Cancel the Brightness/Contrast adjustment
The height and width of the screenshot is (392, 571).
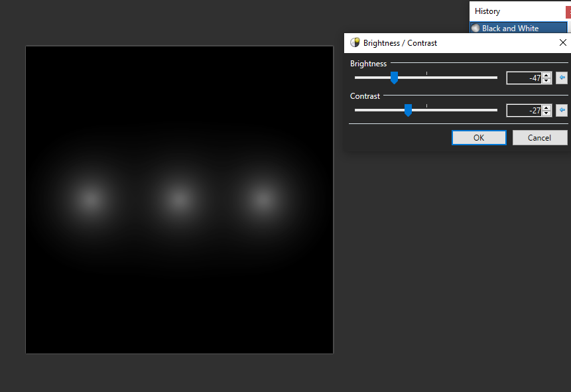pos(539,137)
